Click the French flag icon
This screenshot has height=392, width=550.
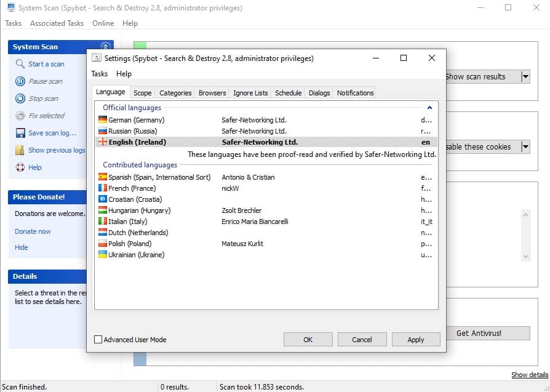(102, 188)
